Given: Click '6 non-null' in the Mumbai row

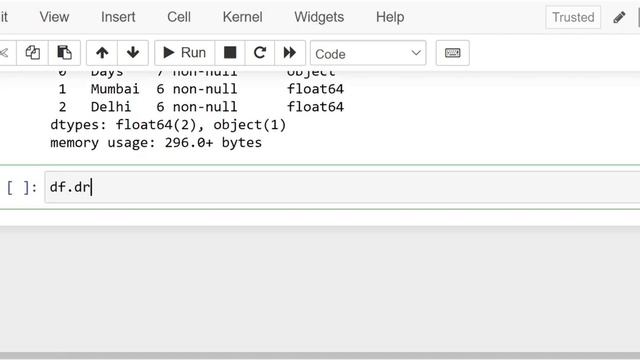Looking at the screenshot, I should point(197,89).
